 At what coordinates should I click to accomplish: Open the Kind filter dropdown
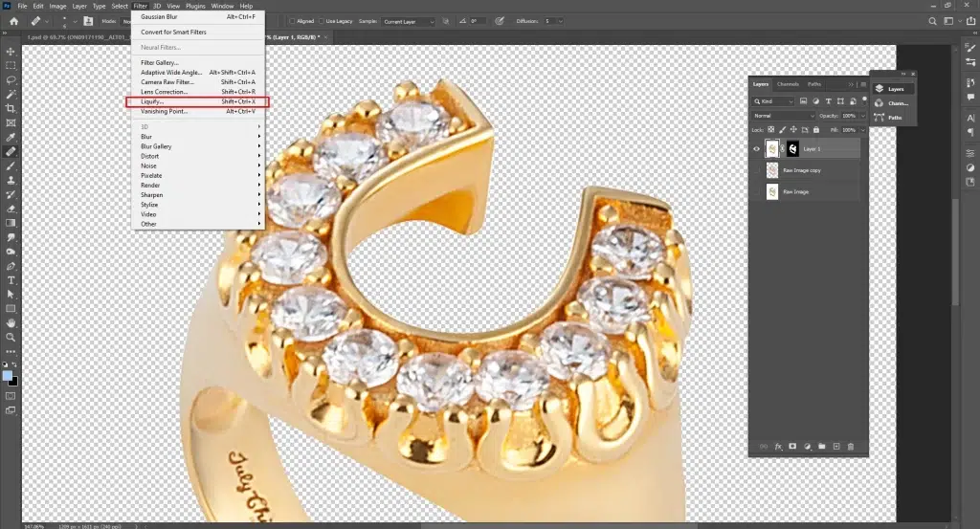773,101
